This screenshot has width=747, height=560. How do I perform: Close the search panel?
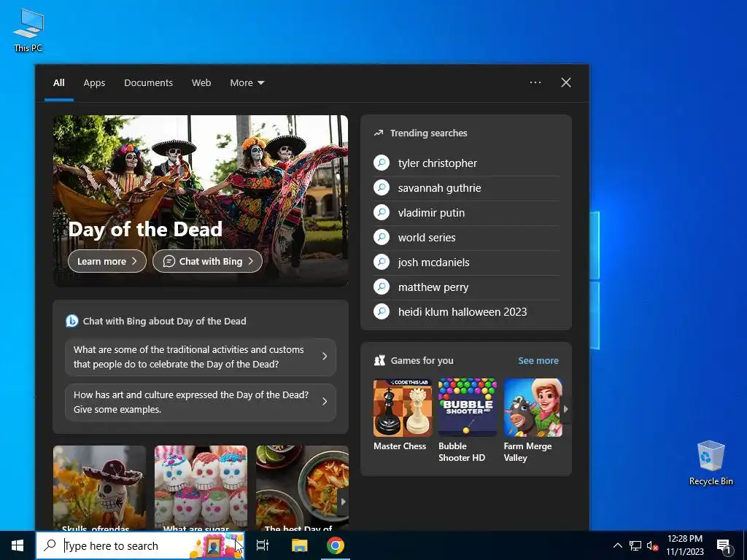pyautogui.click(x=566, y=82)
